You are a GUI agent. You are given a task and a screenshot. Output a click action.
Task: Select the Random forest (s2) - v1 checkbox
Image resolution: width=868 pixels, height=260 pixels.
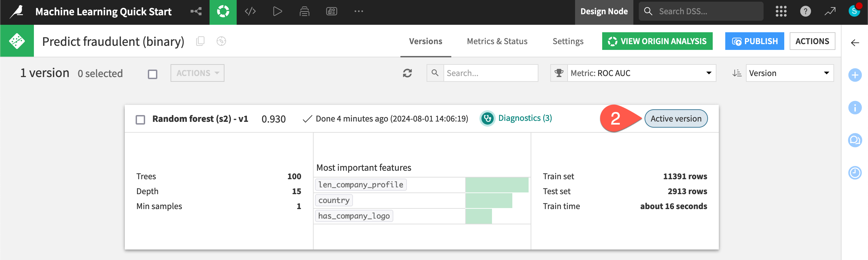click(x=140, y=119)
